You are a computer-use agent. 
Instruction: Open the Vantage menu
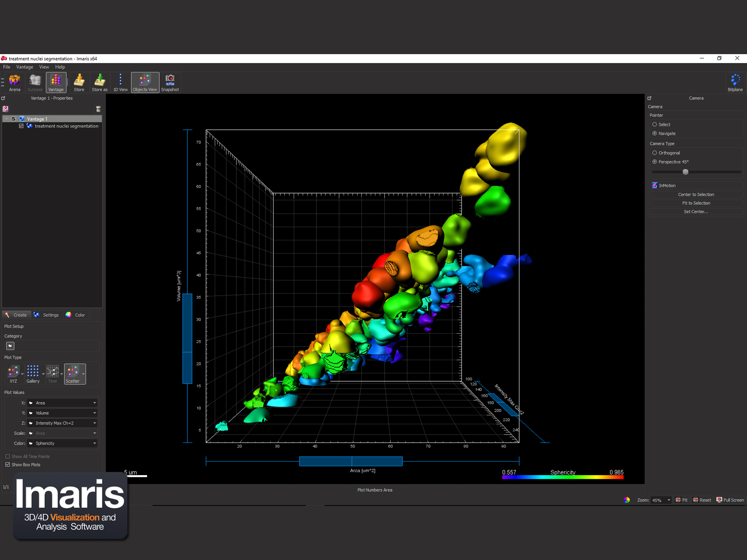pyautogui.click(x=24, y=67)
